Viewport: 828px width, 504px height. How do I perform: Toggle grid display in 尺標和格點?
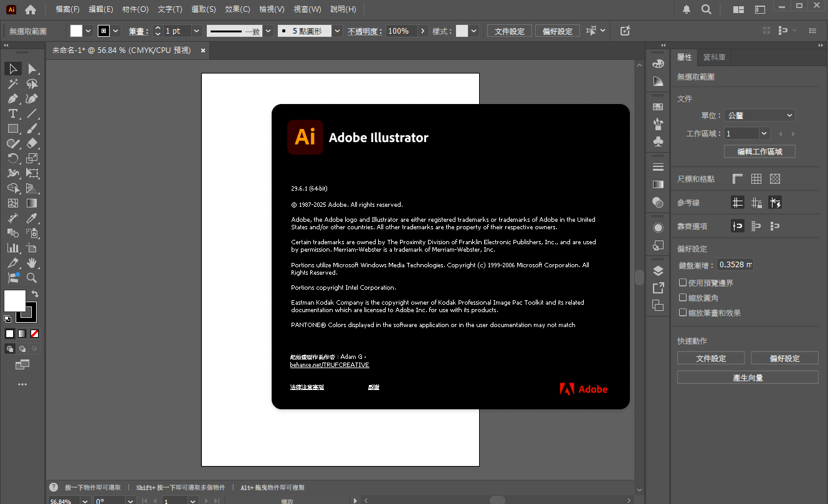756,179
